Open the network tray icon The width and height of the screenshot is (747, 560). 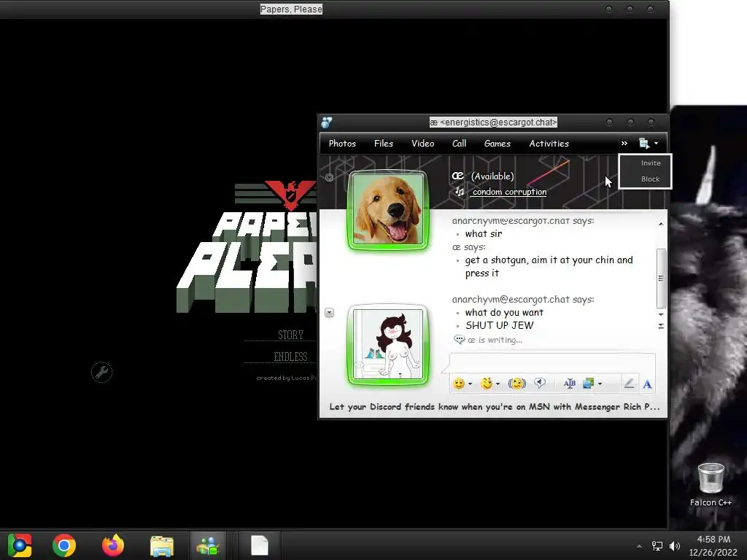[x=657, y=545]
